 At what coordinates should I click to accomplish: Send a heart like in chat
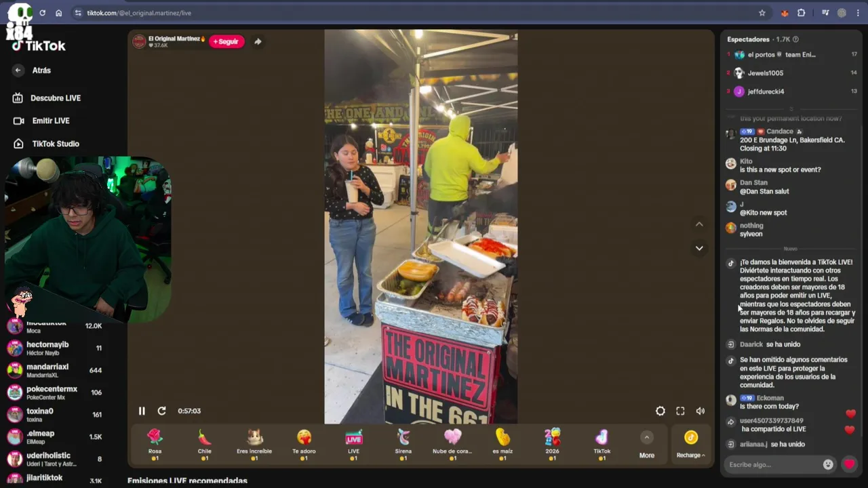pyautogui.click(x=849, y=464)
